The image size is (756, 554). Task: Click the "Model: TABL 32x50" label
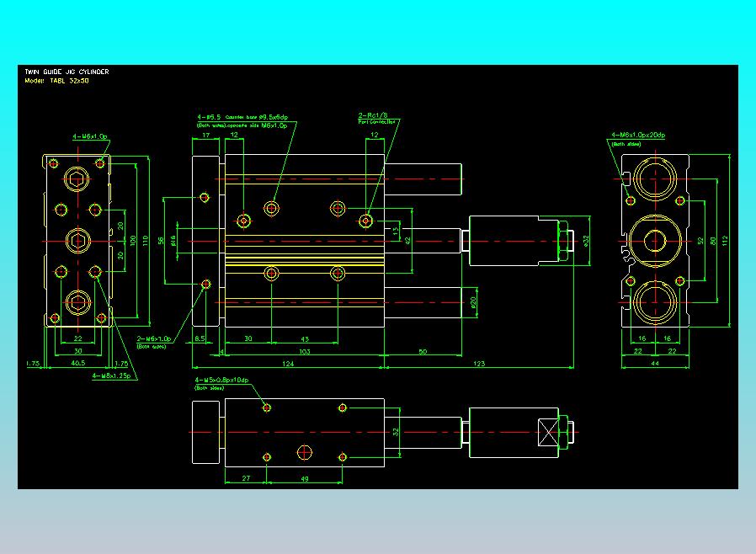pos(57,81)
